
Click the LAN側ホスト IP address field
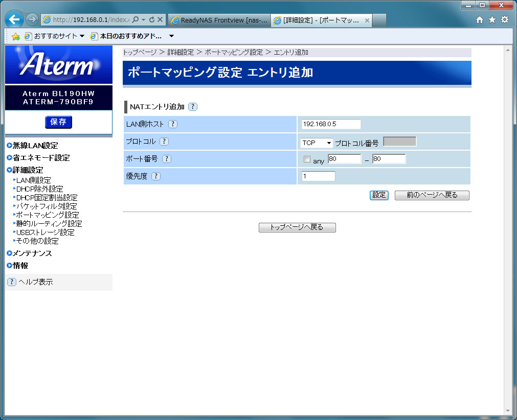pos(331,124)
